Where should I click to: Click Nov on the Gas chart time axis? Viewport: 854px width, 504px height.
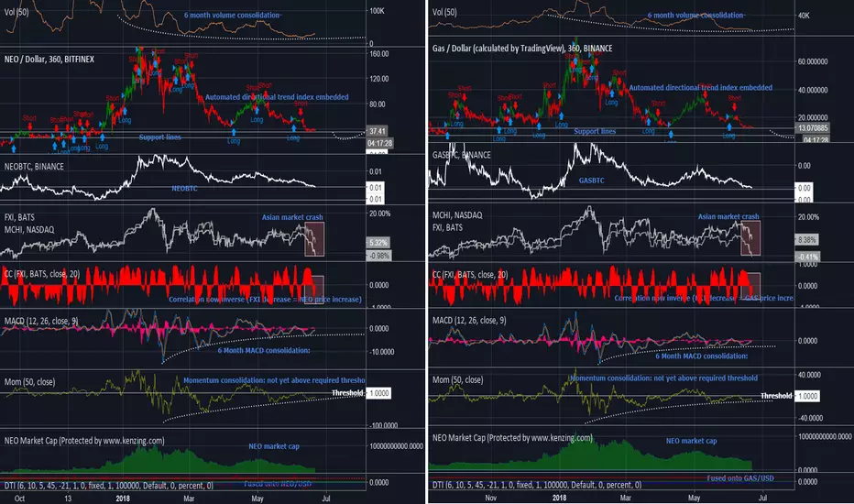coord(491,498)
